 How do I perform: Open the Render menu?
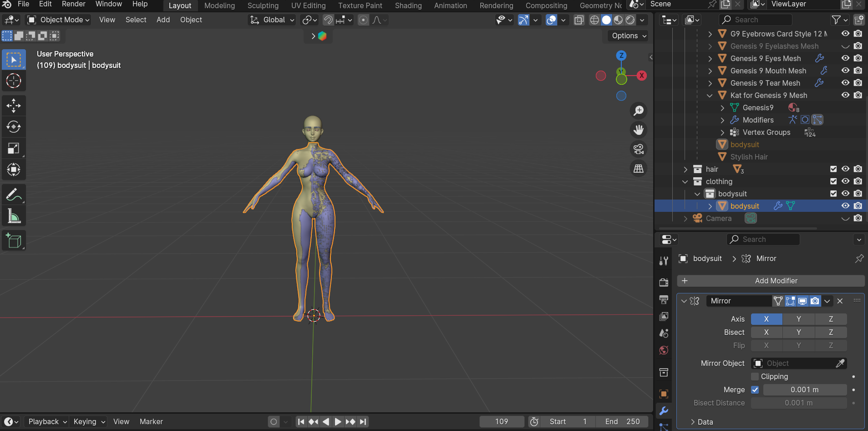[x=74, y=4]
